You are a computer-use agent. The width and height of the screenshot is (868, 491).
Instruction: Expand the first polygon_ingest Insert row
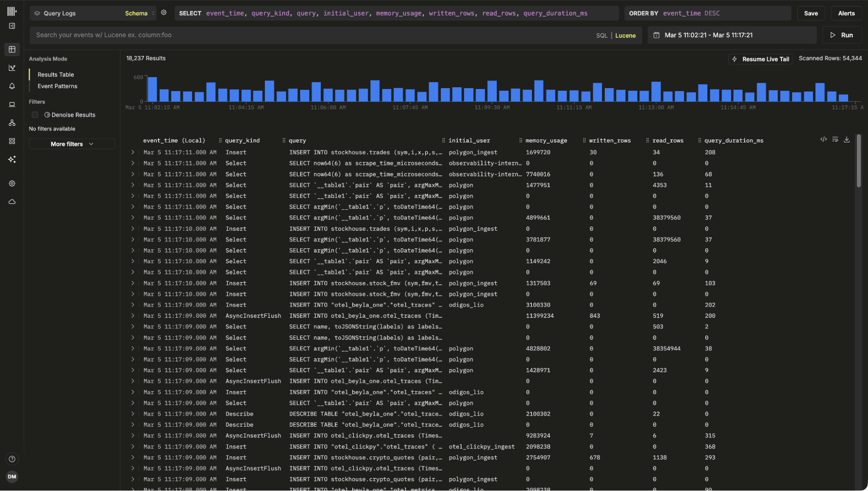[133, 152]
